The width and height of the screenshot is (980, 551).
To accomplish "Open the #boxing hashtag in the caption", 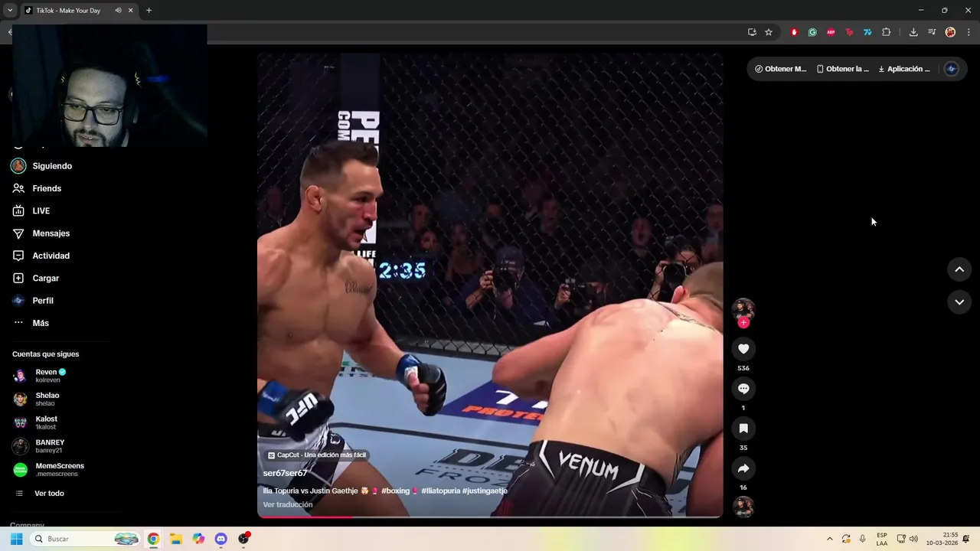I will point(396,491).
